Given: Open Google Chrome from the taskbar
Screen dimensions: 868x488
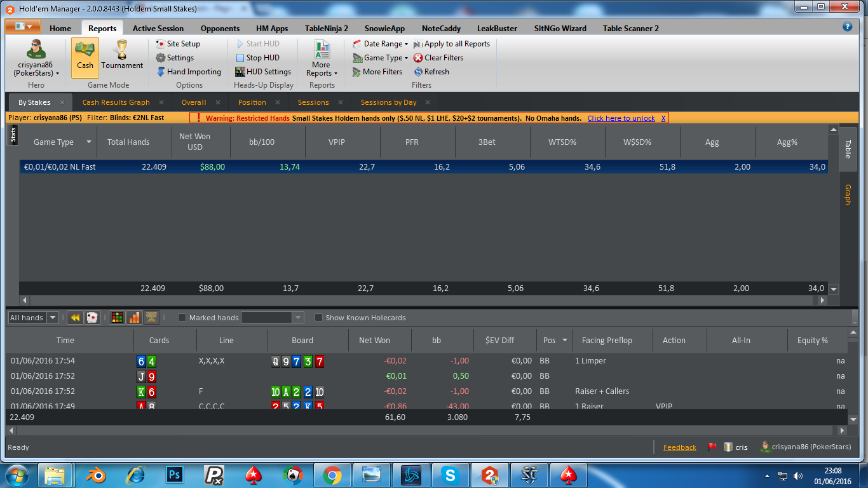Looking at the screenshot, I should click(x=332, y=475).
